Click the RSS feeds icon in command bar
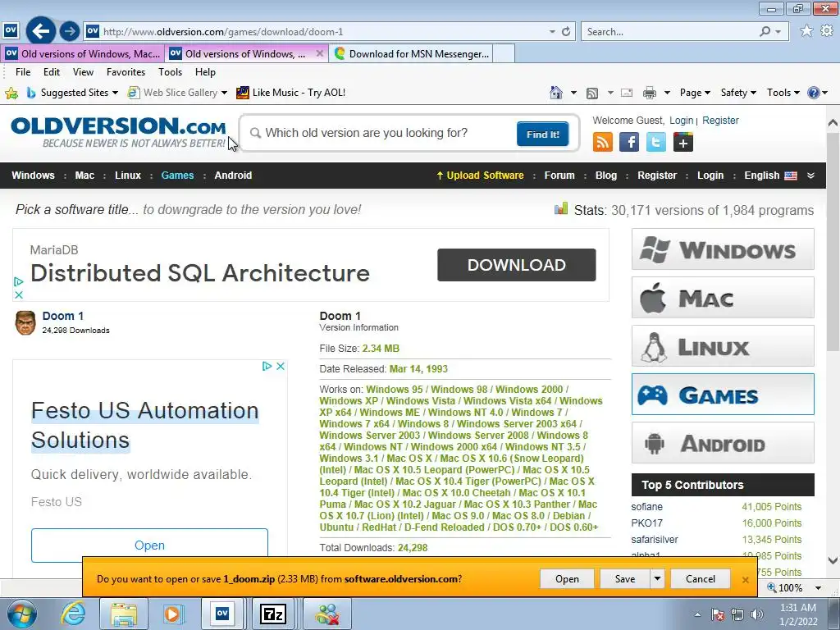 (x=592, y=94)
